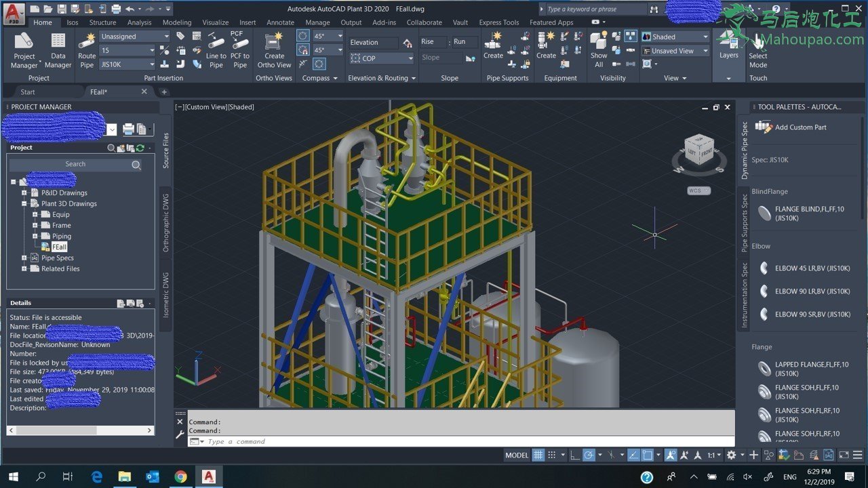Select FLANGE BLIND,FL,FF,10 part
868x488 pixels.
801,213
